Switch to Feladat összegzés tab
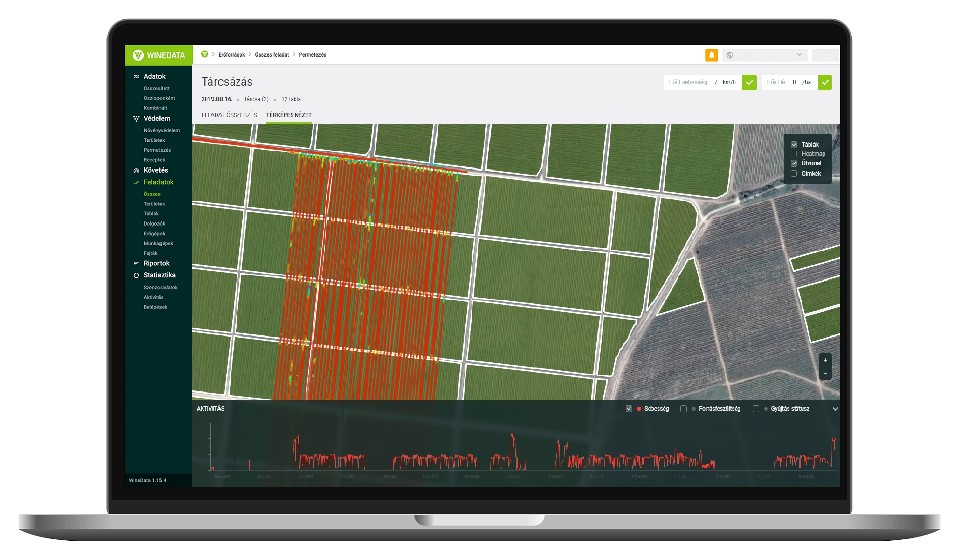The image size is (959, 560). (229, 115)
